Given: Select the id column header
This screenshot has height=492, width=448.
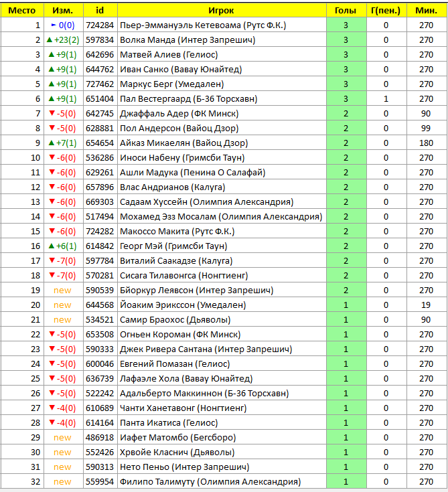Looking at the screenshot, I should [100, 10].
